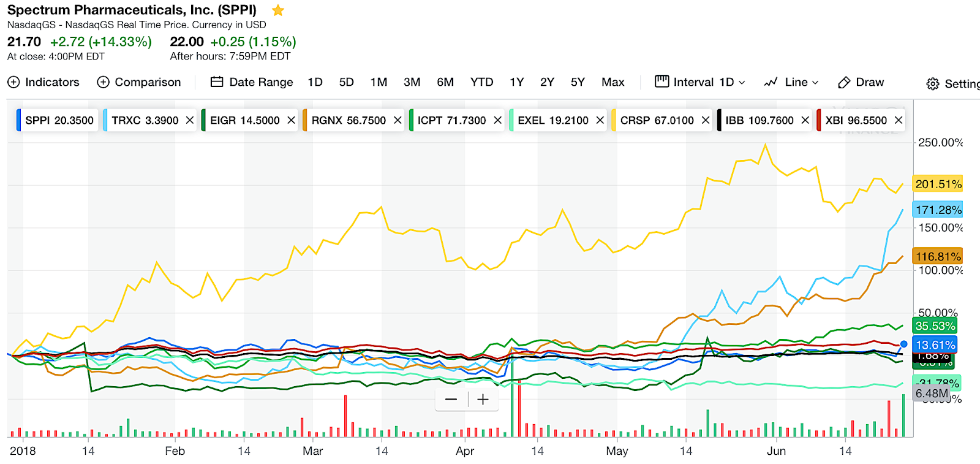This screenshot has height=464, width=980.
Task: Click the after-hours price 22.00
Action: [187, 42]
